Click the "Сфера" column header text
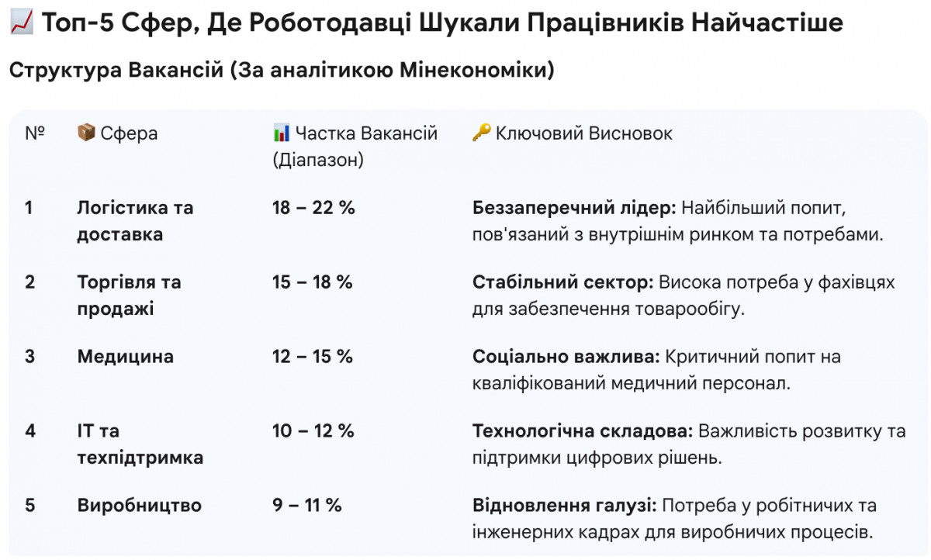Viewport: 931px width, 560px height. 129,133
